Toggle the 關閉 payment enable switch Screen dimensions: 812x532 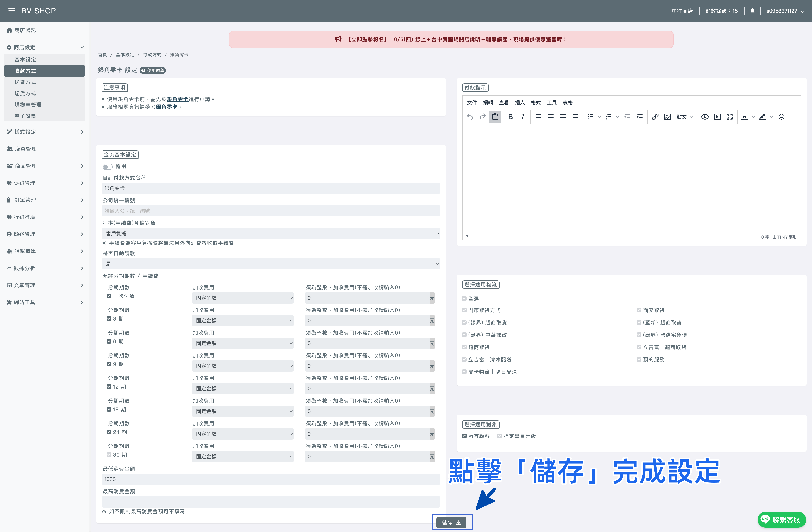107,167
